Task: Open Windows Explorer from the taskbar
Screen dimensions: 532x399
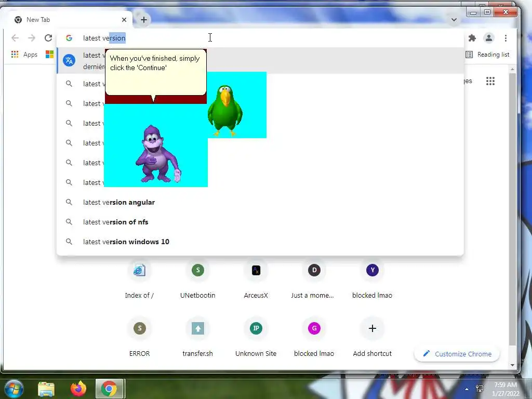Action: coord(46,389)
